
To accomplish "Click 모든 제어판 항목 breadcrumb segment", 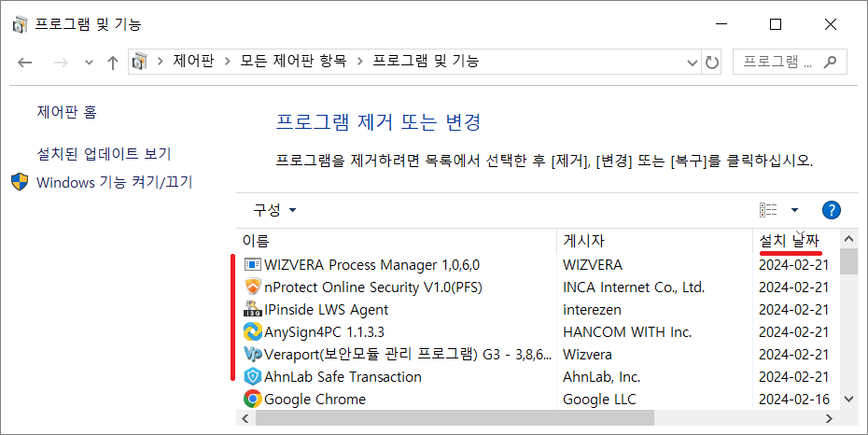I will [293, 61].
